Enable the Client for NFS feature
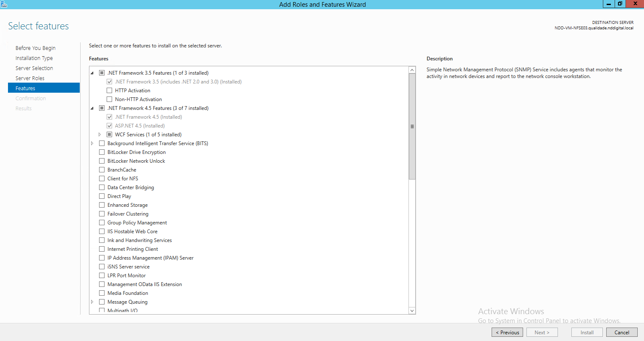This screenshot has height=341, width=644. 102,178
